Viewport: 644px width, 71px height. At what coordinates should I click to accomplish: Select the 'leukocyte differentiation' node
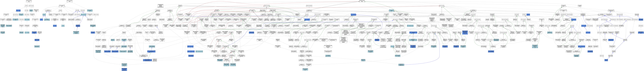(578, 32)
